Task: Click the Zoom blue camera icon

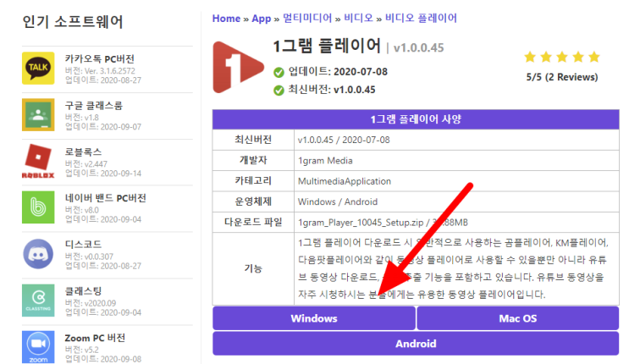Action: tap(38, 347)
